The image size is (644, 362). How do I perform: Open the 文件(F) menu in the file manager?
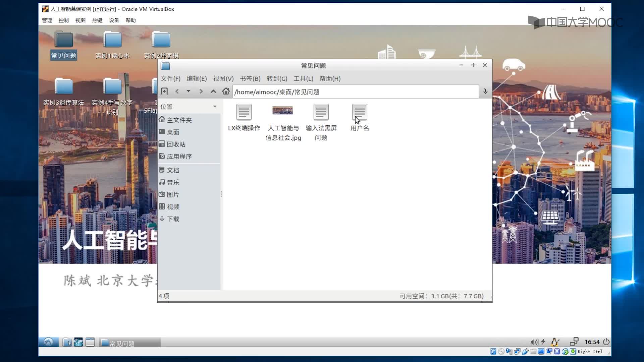170,78
